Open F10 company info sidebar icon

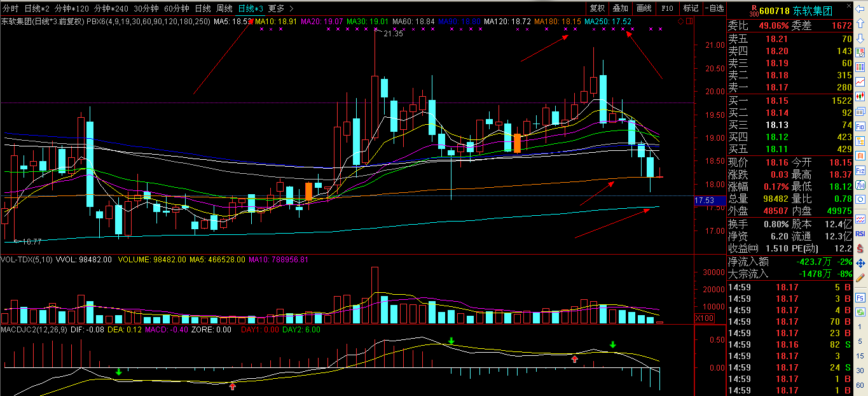pos(860,126)
